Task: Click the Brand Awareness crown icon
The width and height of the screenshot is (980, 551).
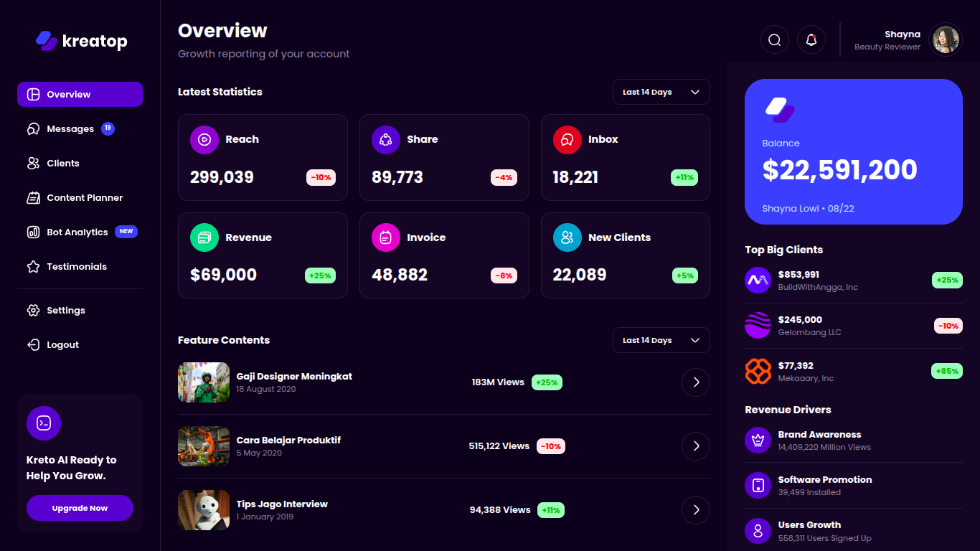Action: point(758,441)
